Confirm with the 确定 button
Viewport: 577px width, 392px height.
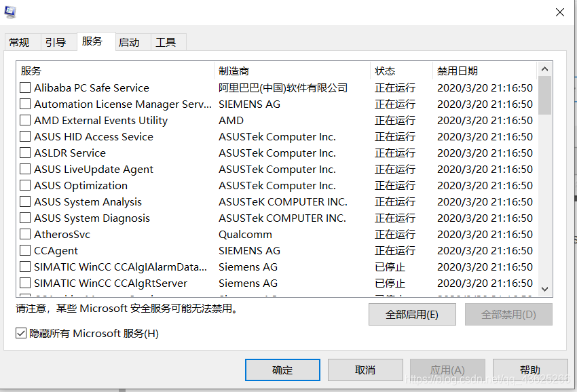282,370
